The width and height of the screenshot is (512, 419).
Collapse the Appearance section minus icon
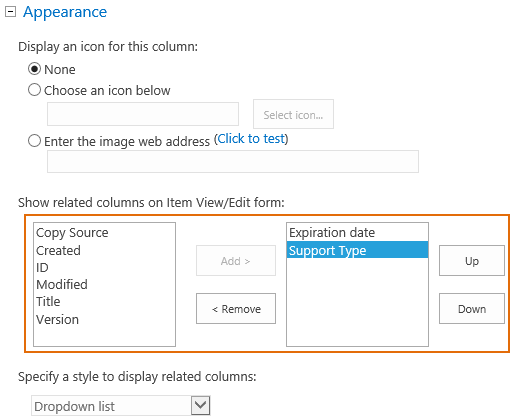click(10, 12)
